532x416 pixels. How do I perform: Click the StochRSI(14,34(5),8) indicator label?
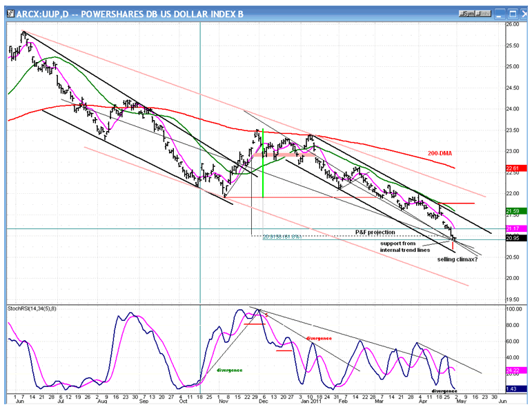tap(33, 308)
